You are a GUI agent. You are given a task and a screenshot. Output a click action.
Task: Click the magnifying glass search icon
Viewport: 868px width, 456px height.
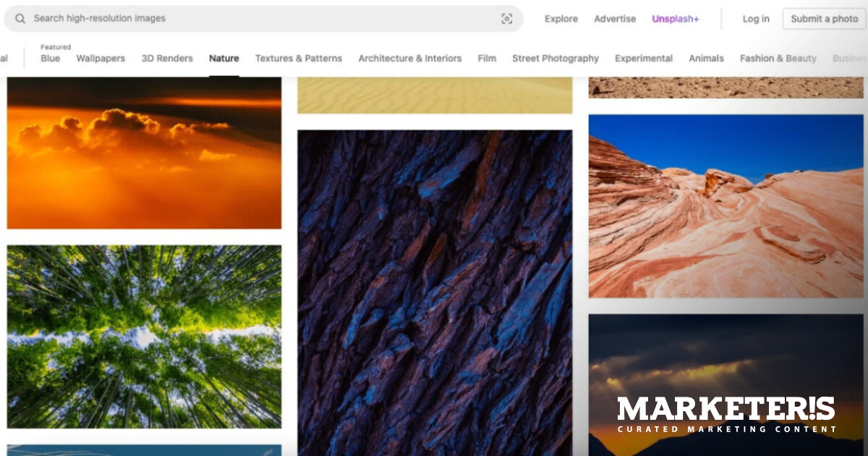coord(20,19)
